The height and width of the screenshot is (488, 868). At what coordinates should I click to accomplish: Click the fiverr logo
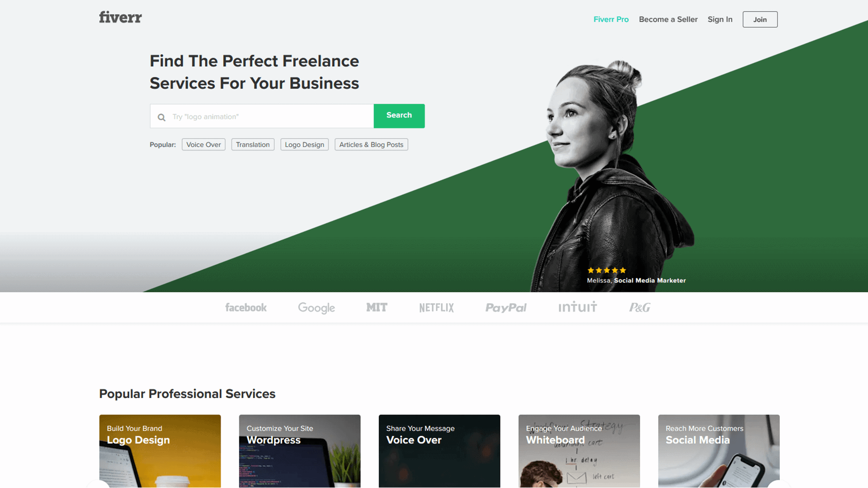[x=120, y=18]
